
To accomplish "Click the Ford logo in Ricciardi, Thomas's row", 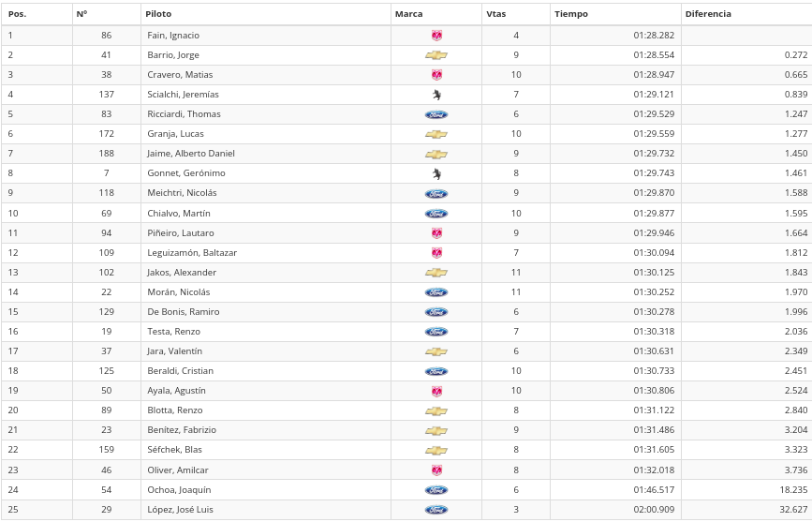I will [436, 114].
